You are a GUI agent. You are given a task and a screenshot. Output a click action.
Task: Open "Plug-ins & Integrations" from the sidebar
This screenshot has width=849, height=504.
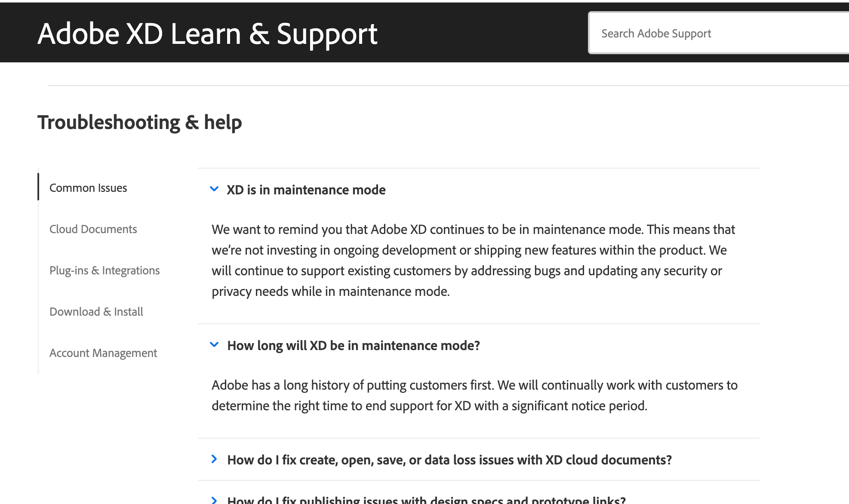click(105, 270)
